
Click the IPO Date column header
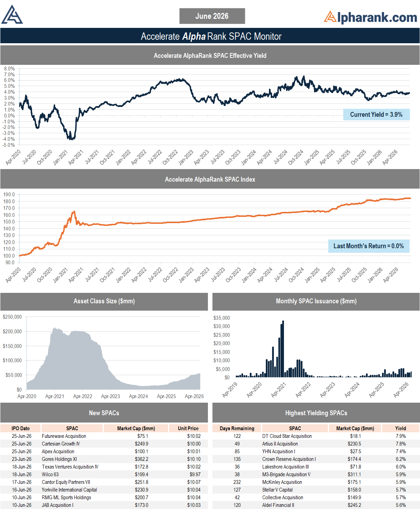21,428
